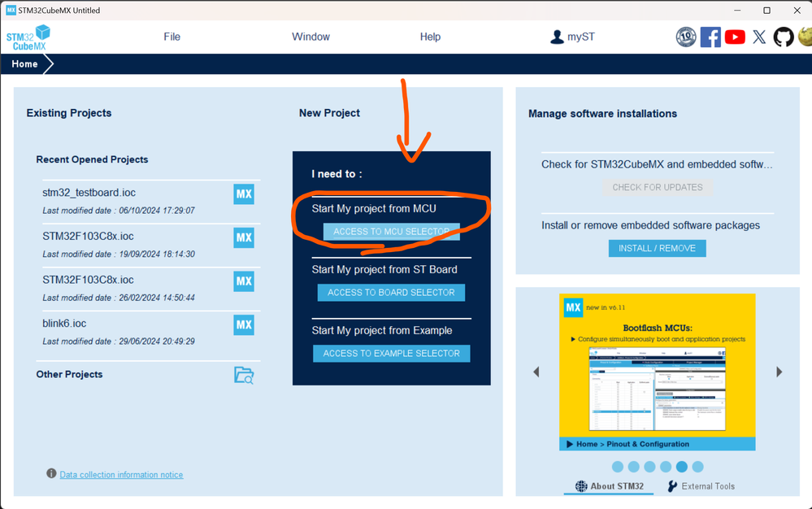This screenshot has height=509, width=812.
Task: Show the previous slide with the left arrow
Action: click(536, 372)
